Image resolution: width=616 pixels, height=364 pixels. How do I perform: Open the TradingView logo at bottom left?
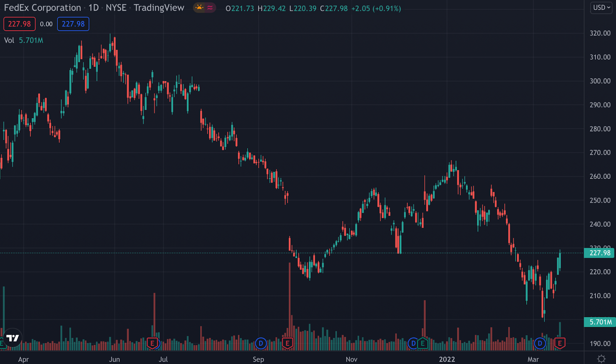pyautogui.click(x=12, y=338)
